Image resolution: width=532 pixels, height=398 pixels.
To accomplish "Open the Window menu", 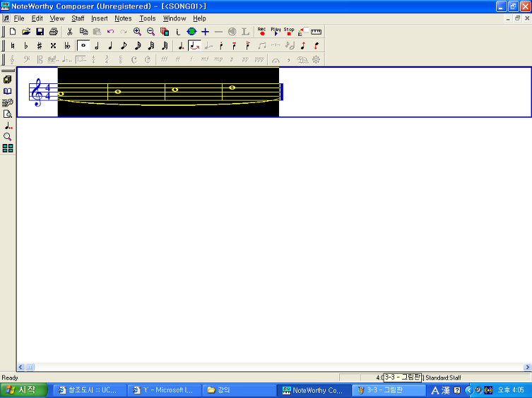I will tap(175, 18).
